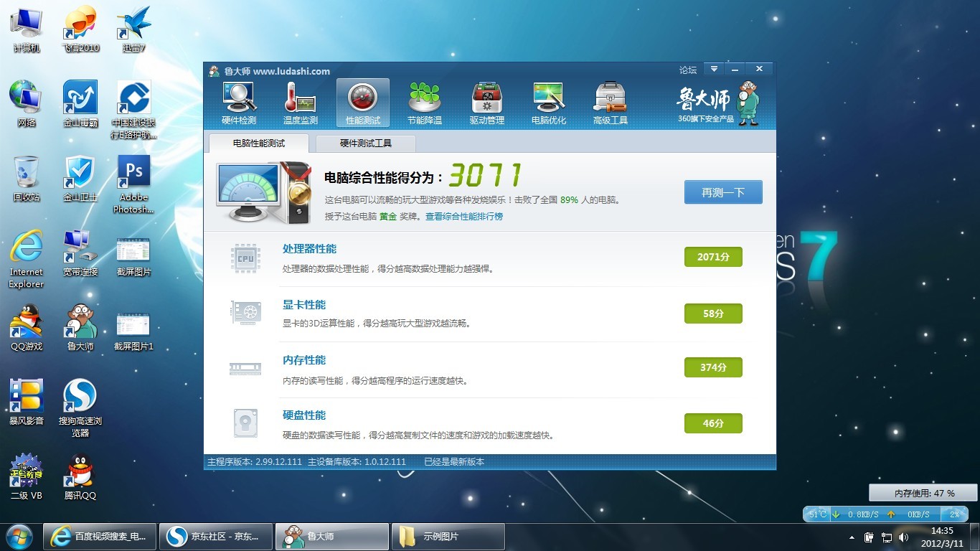The image size is (980, 551).
Task: Select the 电脑性能测试 tab
Action: (257, 143)
